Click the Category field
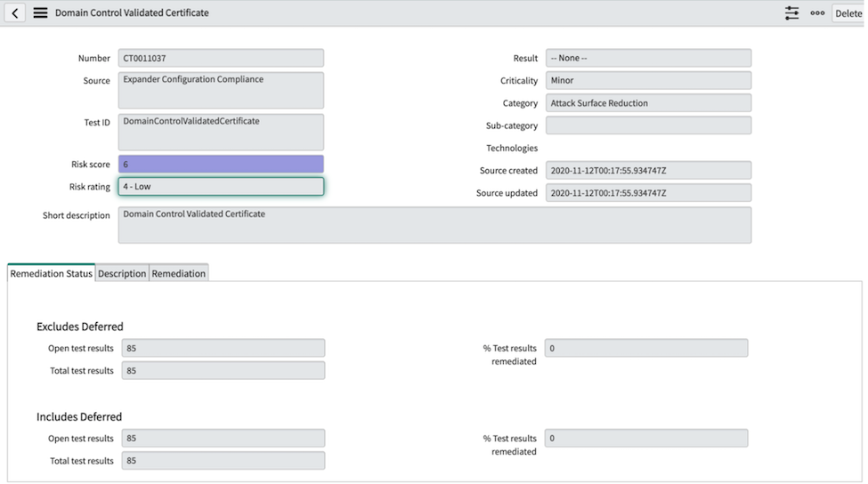The image size is (868, 484). pos(648,103)
